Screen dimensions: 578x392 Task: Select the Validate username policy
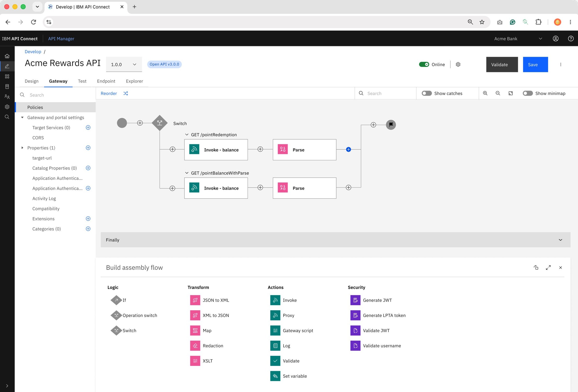(376, 346)
